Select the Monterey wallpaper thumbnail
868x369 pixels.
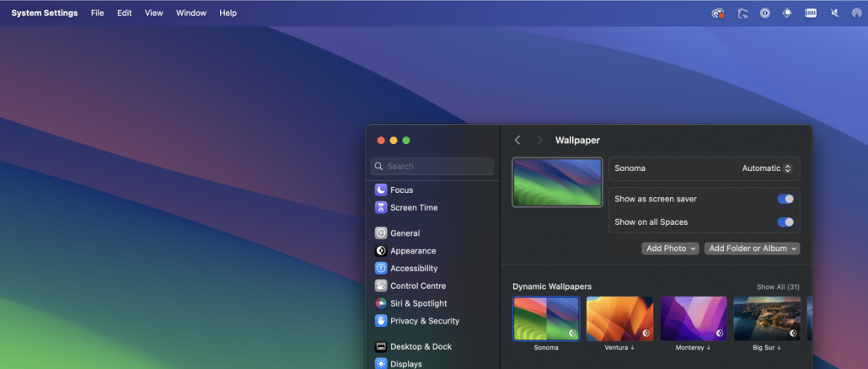pyautogui.click(x=694, y=318)
